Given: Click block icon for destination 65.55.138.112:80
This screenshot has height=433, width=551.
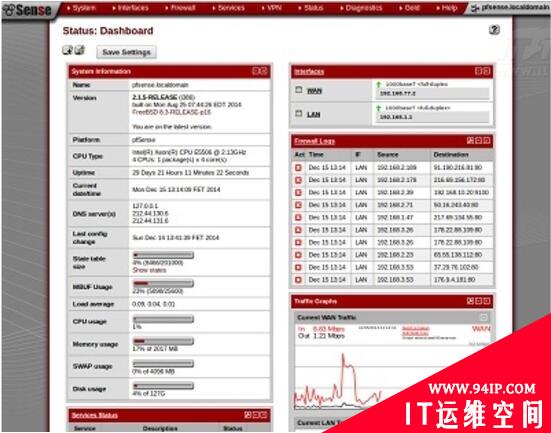Looking at the screenshot, I should [298, 255].
